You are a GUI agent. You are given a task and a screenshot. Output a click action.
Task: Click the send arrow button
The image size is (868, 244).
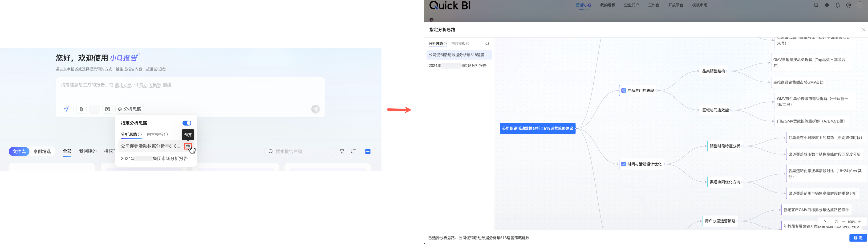(315, 109)
